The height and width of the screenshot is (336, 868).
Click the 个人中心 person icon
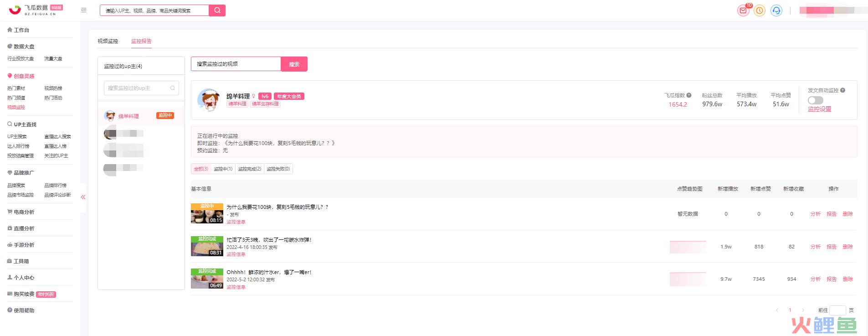10,277
